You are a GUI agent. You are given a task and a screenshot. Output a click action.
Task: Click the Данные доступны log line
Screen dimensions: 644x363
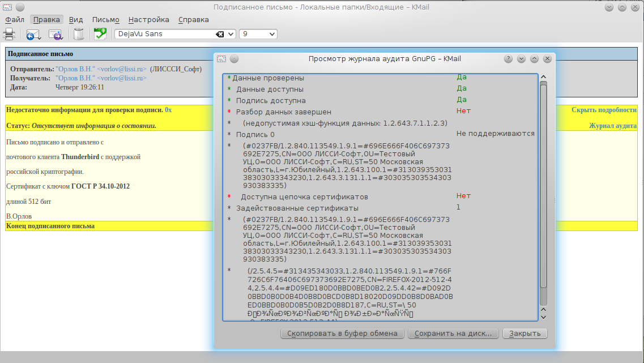[x=270, y=89]
